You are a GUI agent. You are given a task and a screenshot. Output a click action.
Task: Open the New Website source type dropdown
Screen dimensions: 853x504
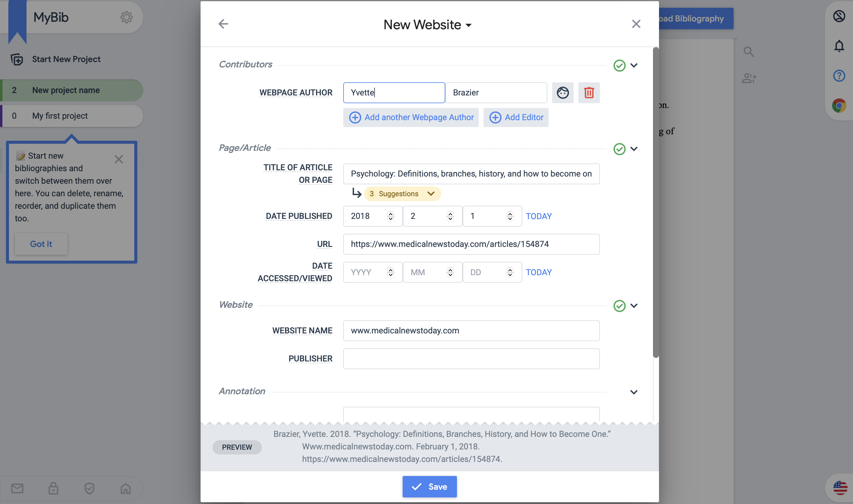point(427,24)
